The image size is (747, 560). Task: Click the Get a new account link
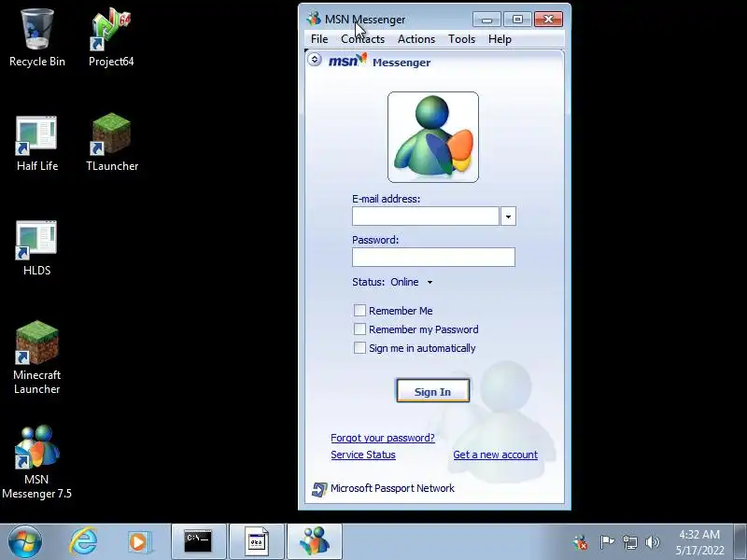[x=496, y=455]
